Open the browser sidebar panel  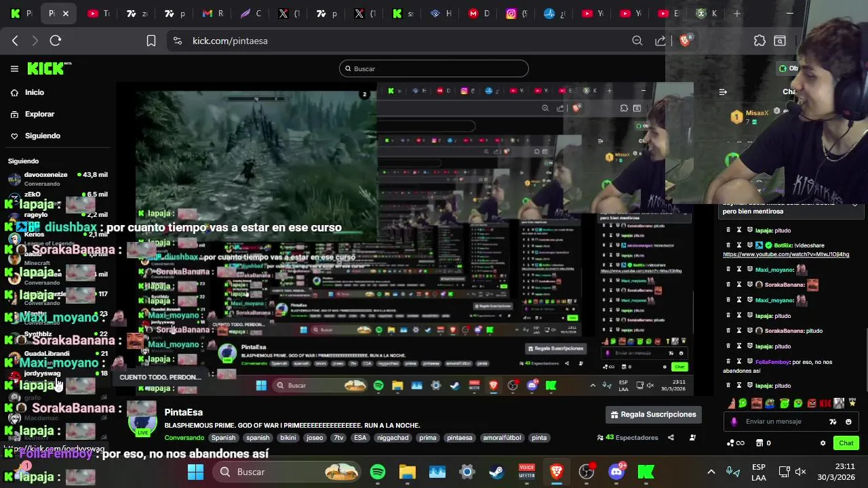pos(780,41)
